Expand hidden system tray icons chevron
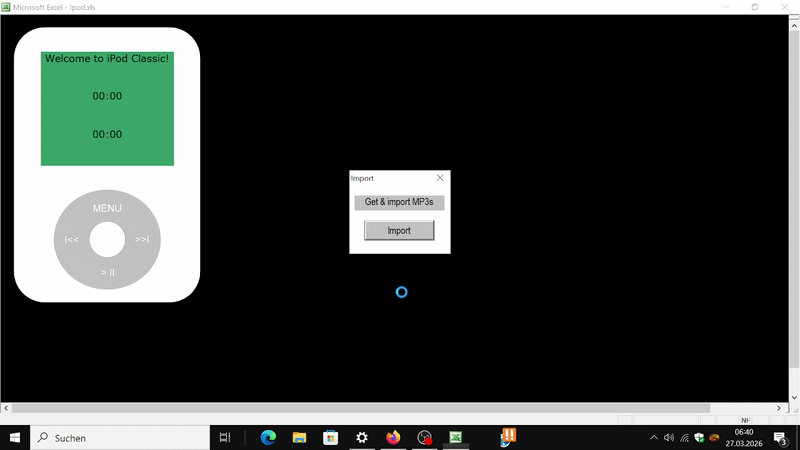Screen dimensions: 800x450 tap(654, 437)
